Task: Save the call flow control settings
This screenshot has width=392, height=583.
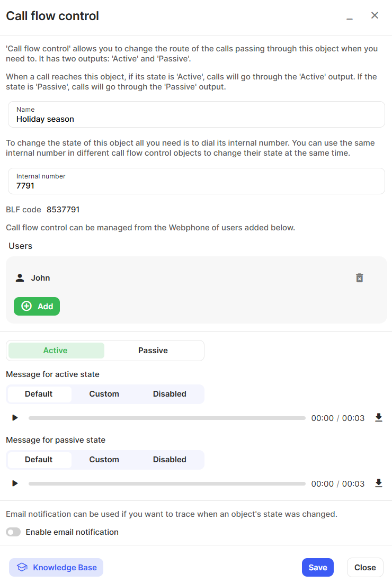Action: tap(317, 568)
